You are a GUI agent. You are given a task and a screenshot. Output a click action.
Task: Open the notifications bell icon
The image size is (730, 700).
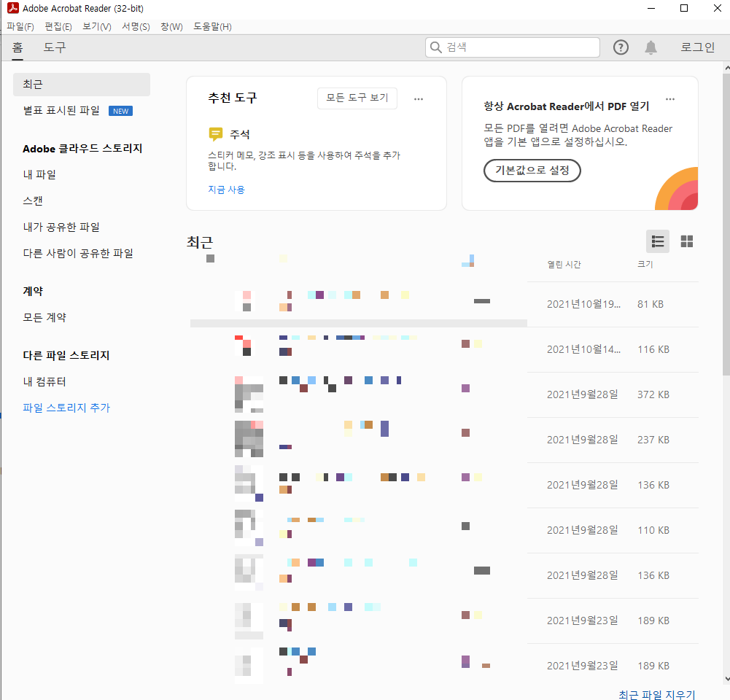(x=651, y=47)
